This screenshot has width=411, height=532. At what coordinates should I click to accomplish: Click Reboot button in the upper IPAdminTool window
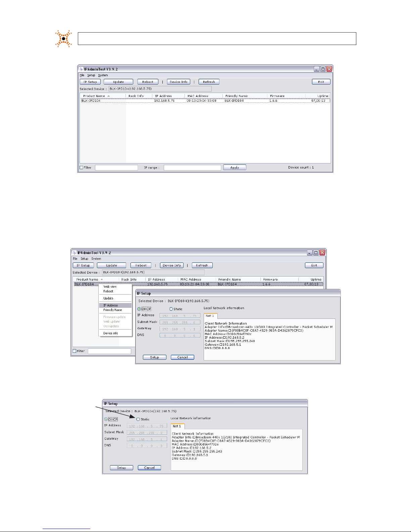click(x=148, y=82)
